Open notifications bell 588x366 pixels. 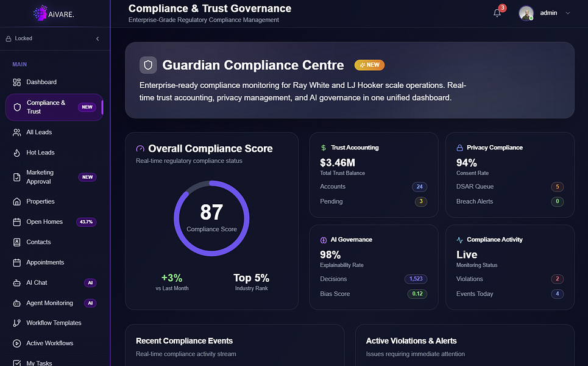497,13
